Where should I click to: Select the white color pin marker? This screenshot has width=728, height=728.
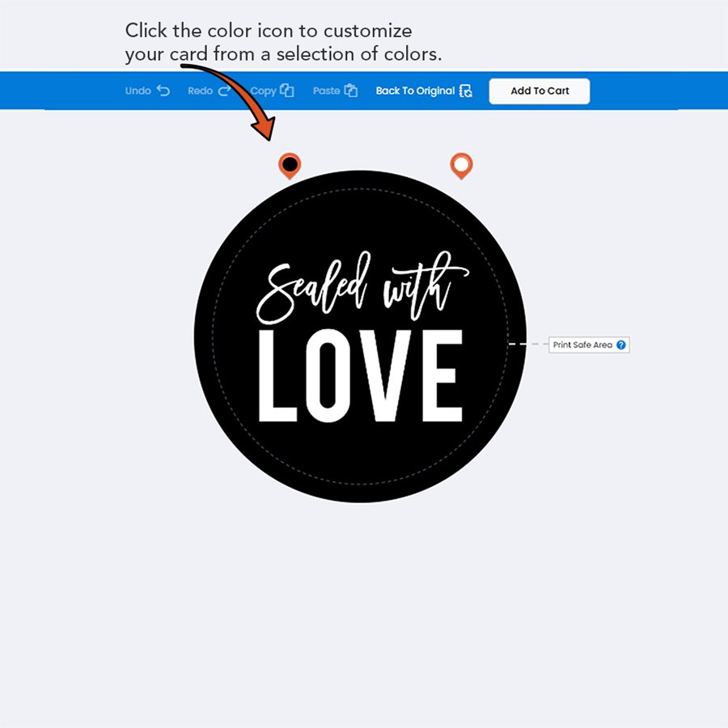462,166
